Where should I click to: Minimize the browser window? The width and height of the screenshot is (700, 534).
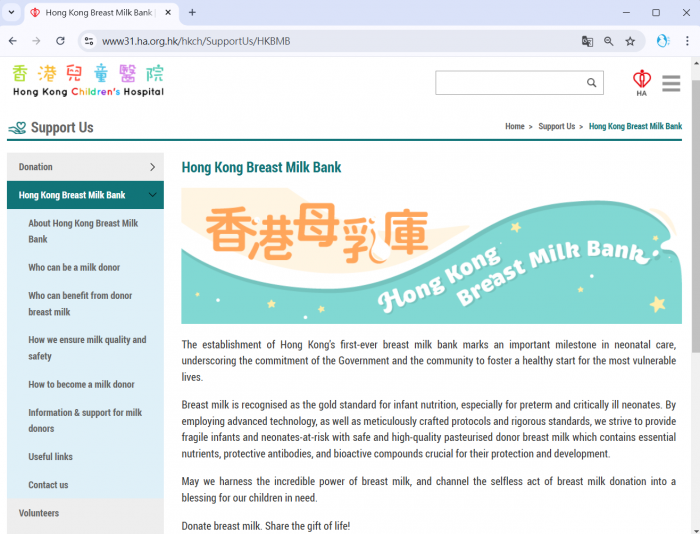626,13
